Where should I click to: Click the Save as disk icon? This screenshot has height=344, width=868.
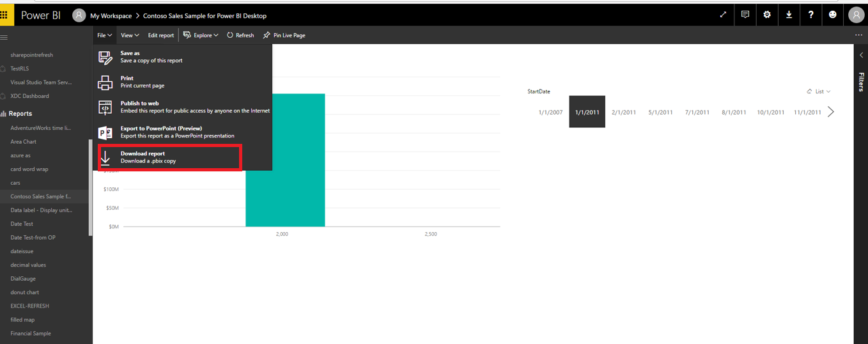105,57
